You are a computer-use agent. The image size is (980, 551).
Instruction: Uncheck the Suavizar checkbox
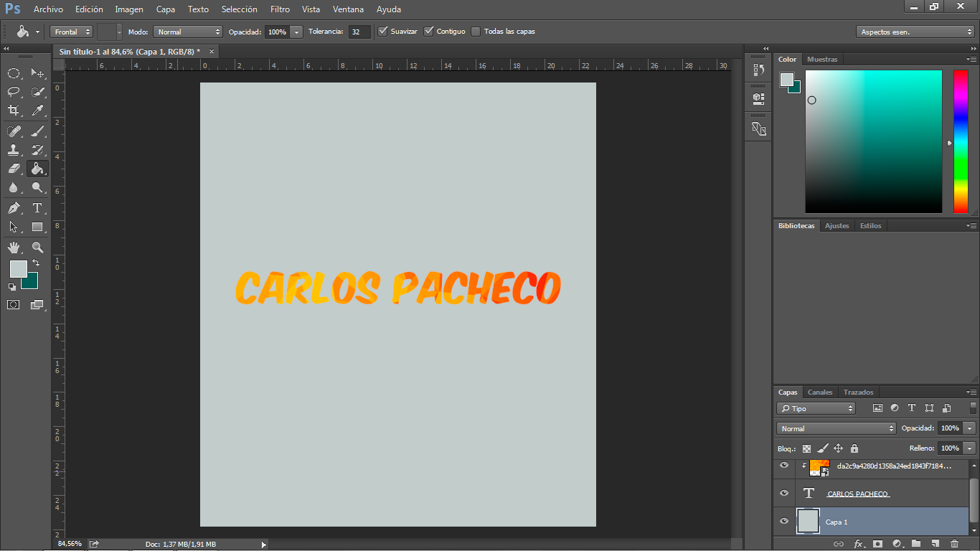383,32
